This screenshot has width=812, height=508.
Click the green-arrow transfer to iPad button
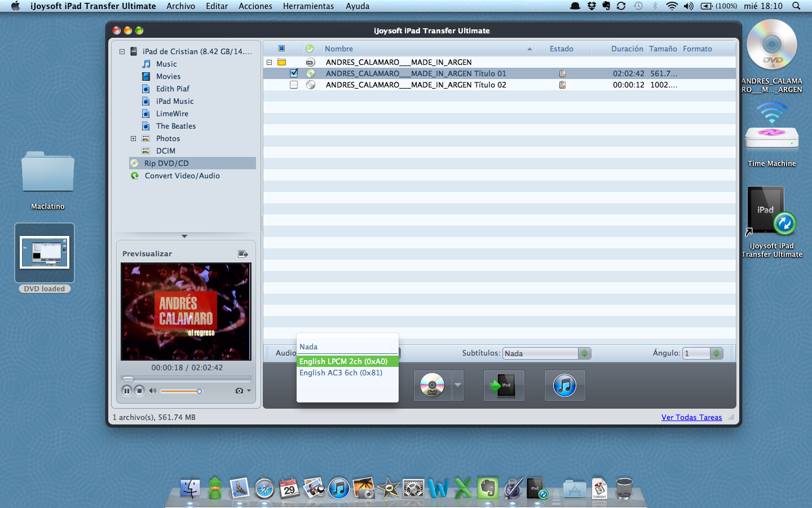tap(504, 386)
